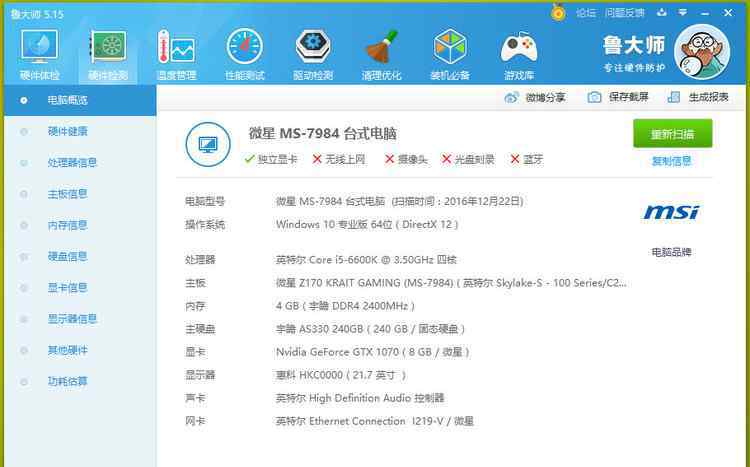
Task: Select the 温度管理 temperature management icon
Action: (x=175, y=50)
